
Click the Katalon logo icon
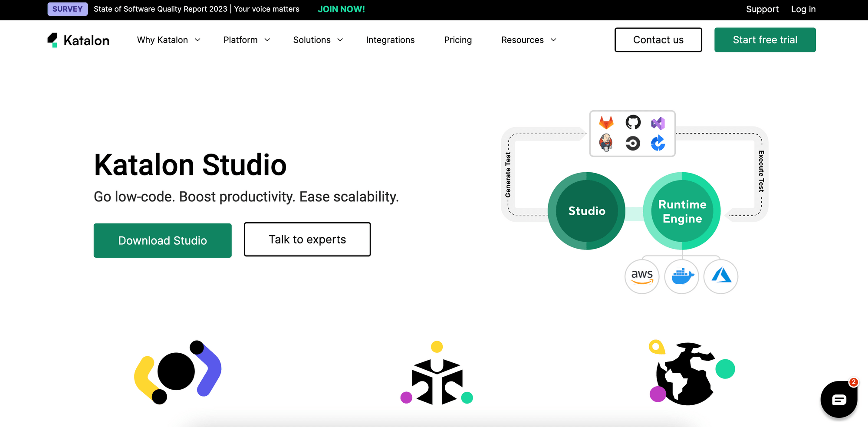click(53, 40)
